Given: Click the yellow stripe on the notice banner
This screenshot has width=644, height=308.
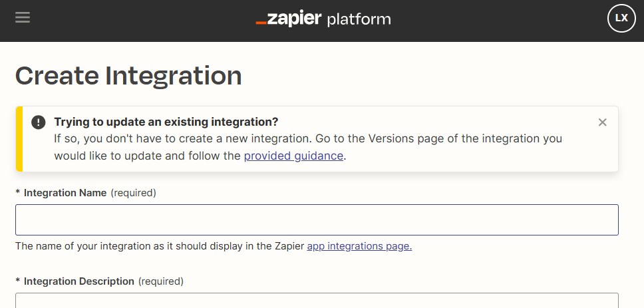Looking at the screenshot, I should (x=19, y=139).
